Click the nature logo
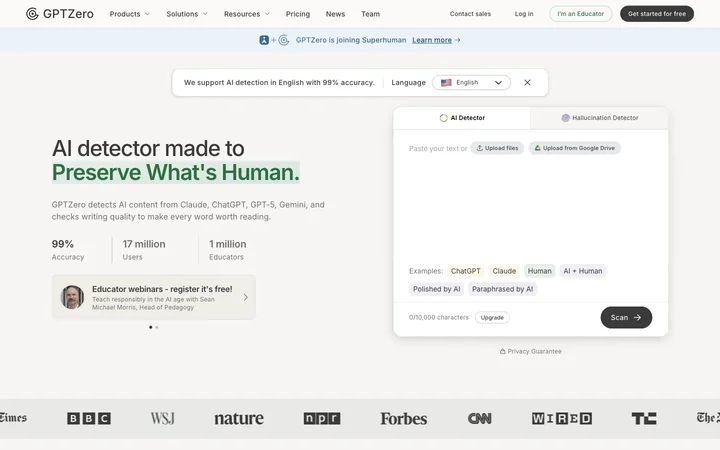 [239, 418]
